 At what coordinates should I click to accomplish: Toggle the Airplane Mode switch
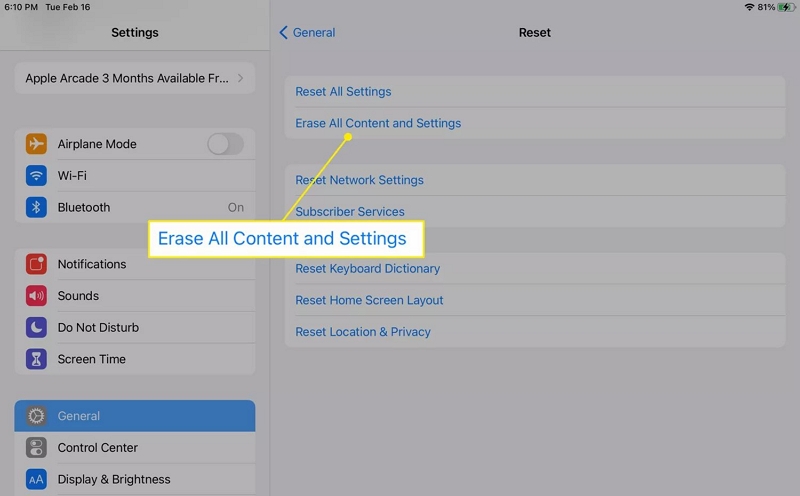(226, 144)
